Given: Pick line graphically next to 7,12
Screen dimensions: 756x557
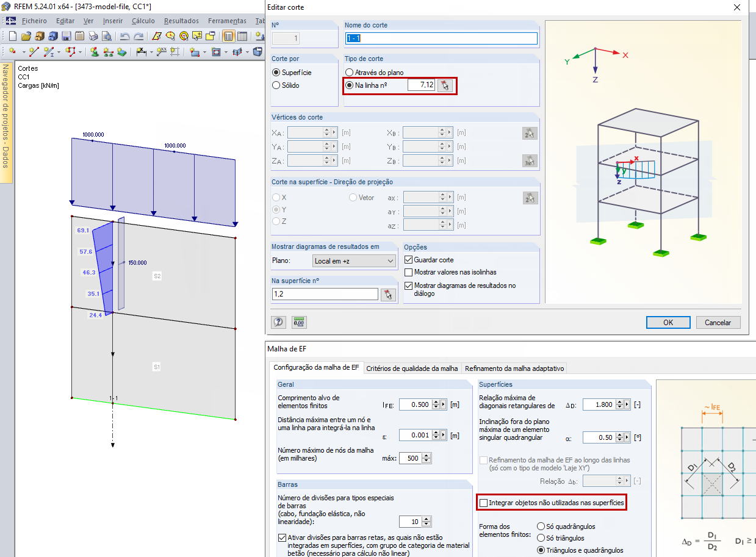Looking at the screenshot, I should pyautogui.click(x=446, y=85).
